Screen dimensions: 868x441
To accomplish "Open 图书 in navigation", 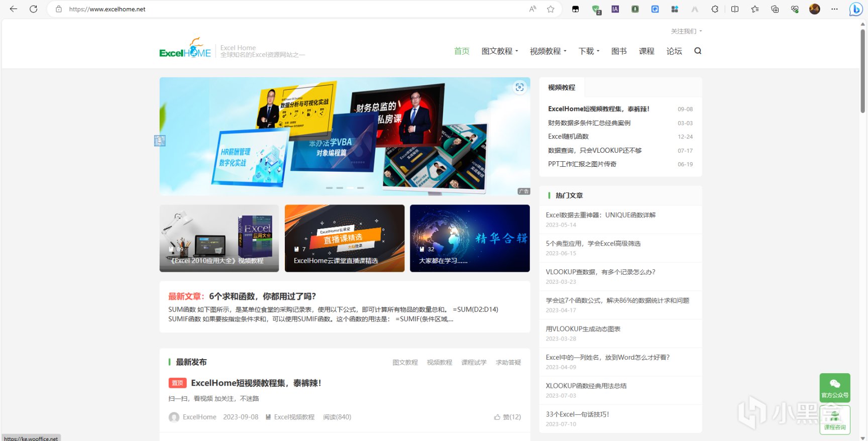I will click(619, 51).
